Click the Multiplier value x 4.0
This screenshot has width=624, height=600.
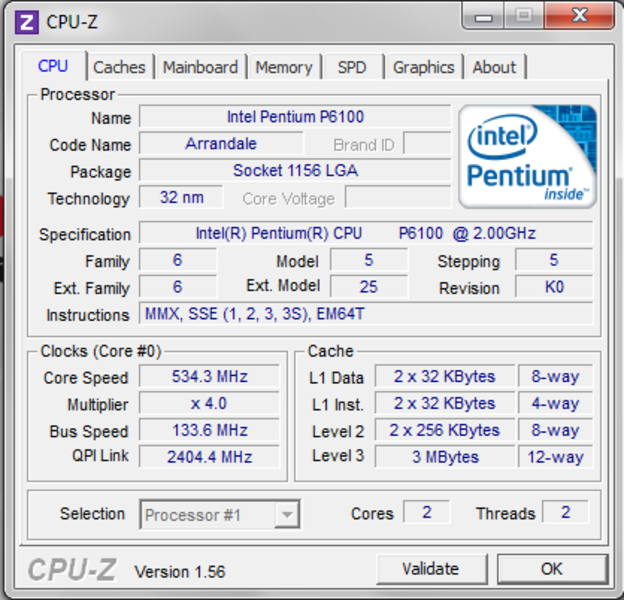pos(210,403)
